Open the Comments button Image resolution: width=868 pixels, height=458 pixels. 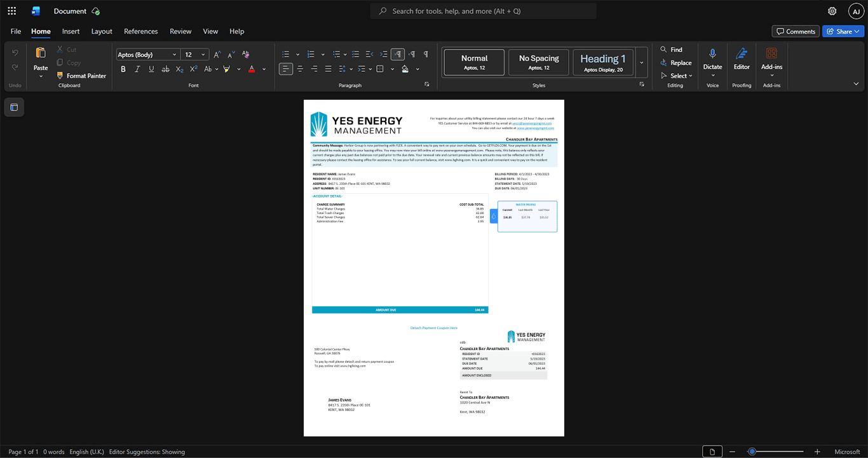click(796, 31)
